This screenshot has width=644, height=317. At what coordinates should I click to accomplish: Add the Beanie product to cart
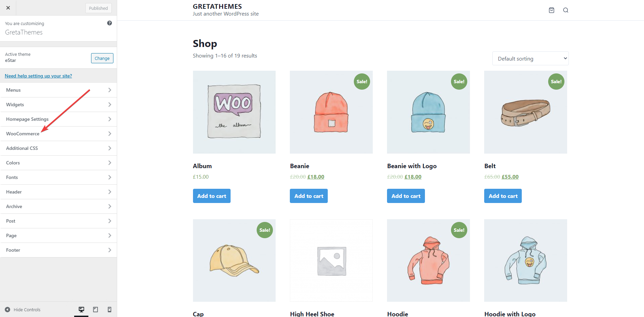(308, 196)
